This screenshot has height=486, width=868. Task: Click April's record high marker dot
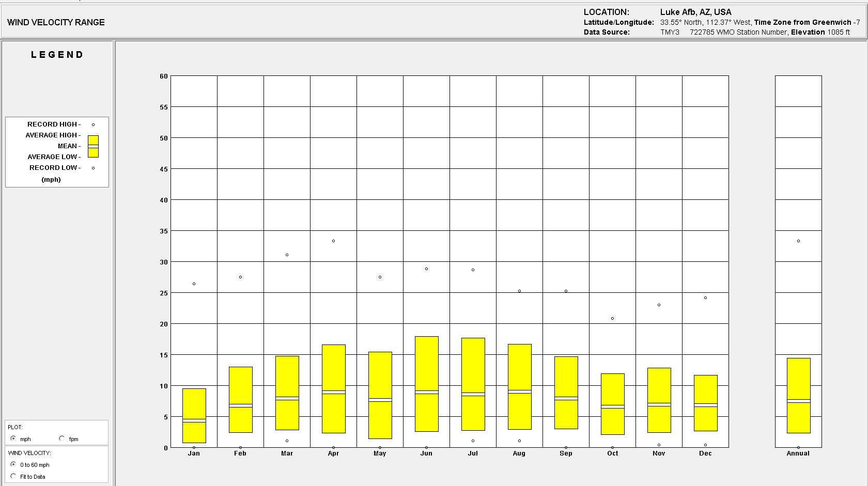tap(333, 241)
